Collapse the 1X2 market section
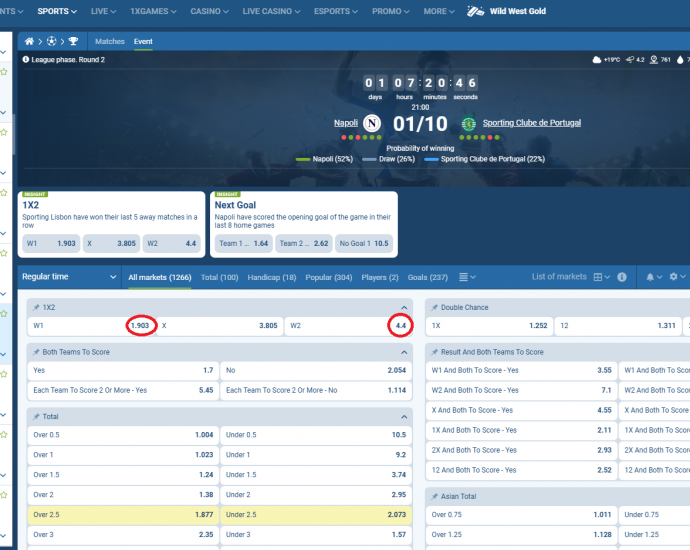Viewport: 690px width, 550px height. point(404,308)
